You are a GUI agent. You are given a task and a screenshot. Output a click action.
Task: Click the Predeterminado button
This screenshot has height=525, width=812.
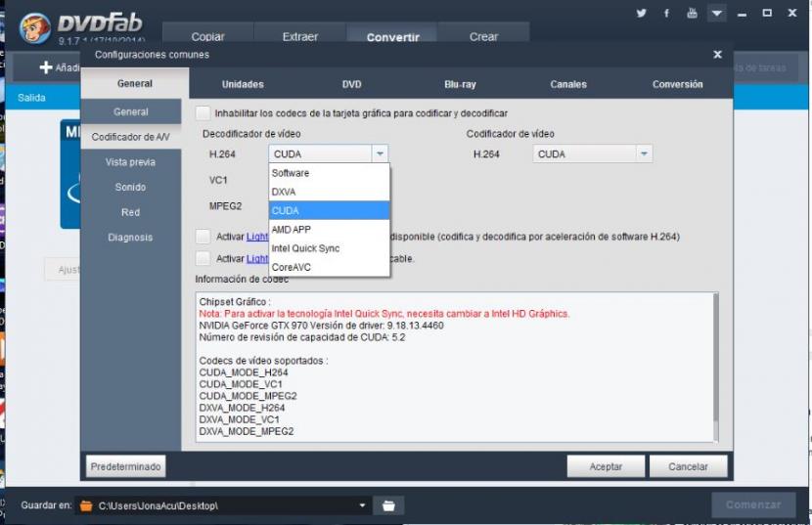(x=125, y=466)
